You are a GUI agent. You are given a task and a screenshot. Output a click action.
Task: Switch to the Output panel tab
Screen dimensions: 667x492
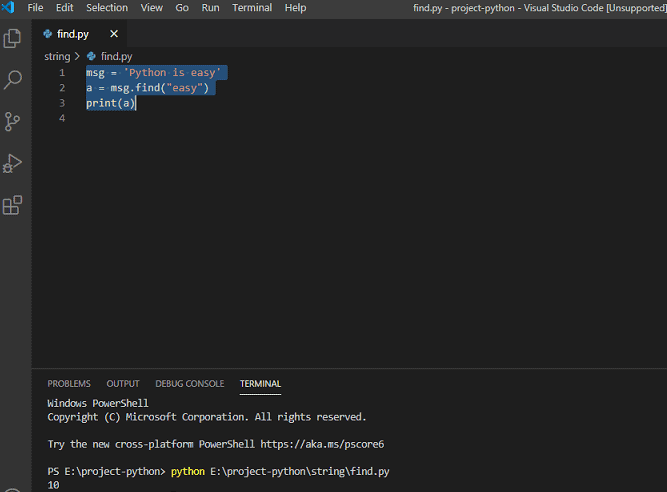coord(123,384)
